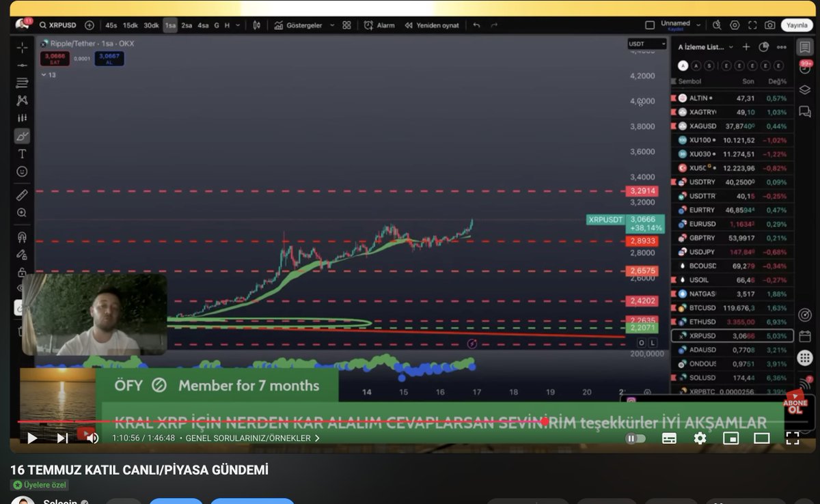Click the red SAT sell button
This screenshot has height=504, width=820.
54,59
